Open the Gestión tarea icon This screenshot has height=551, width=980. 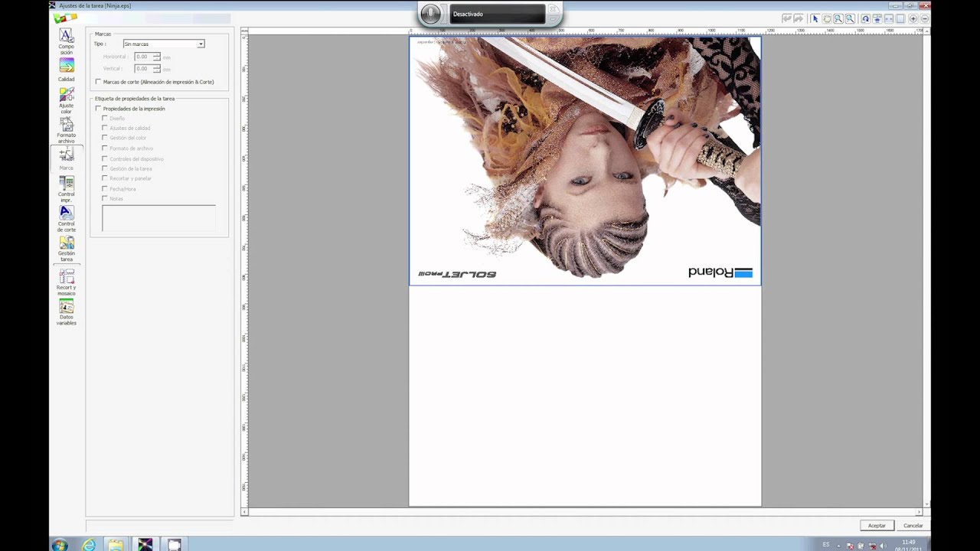click(x=67, y=243)
